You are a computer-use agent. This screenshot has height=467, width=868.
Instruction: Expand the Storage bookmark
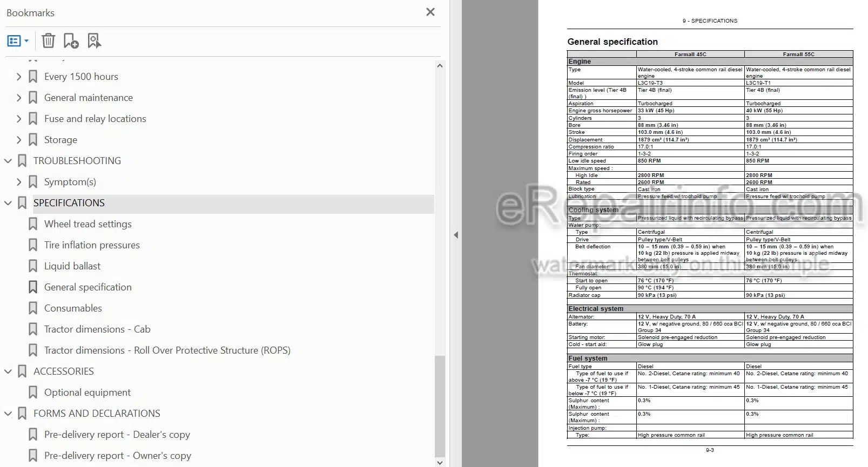[x=19, y=140]
